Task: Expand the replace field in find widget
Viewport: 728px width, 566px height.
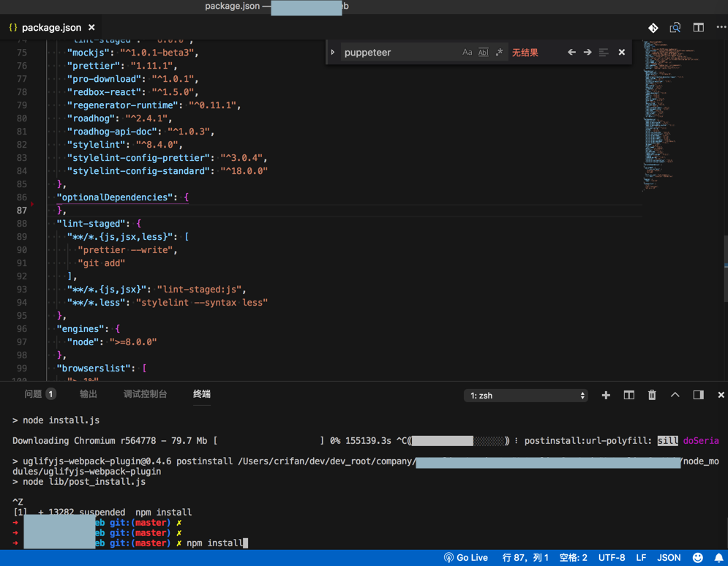Action: (x=333, y=53)
